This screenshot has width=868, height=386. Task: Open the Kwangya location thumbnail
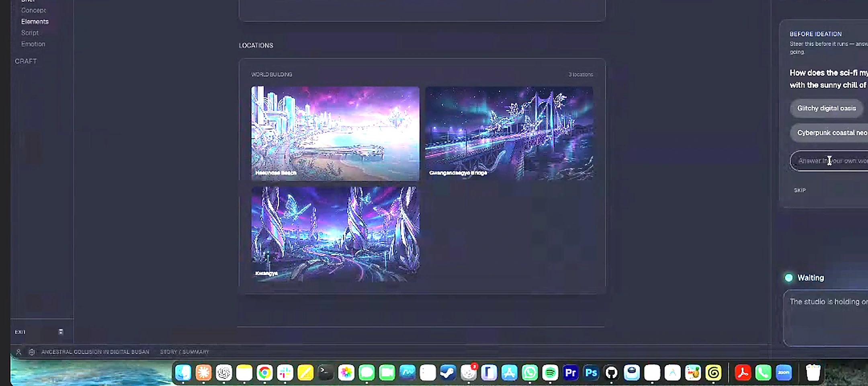335,234
